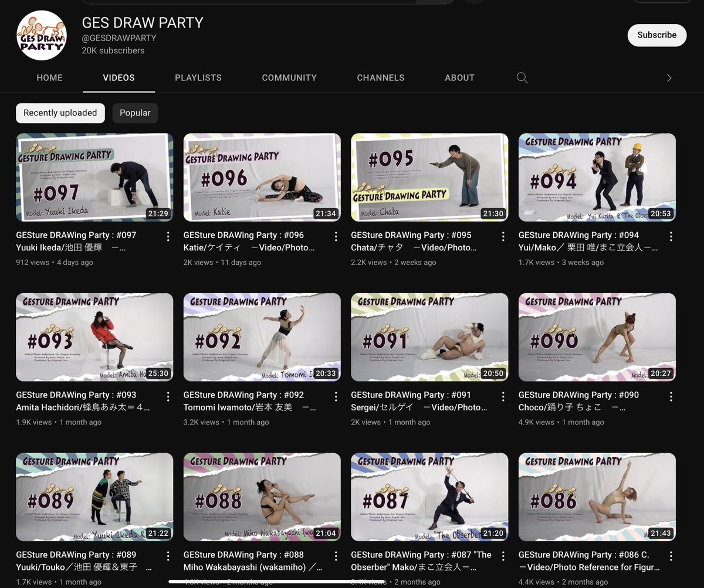Open more options for video #095
The height and width of the screenshot is (588, 704).
[x=503, y=236]
